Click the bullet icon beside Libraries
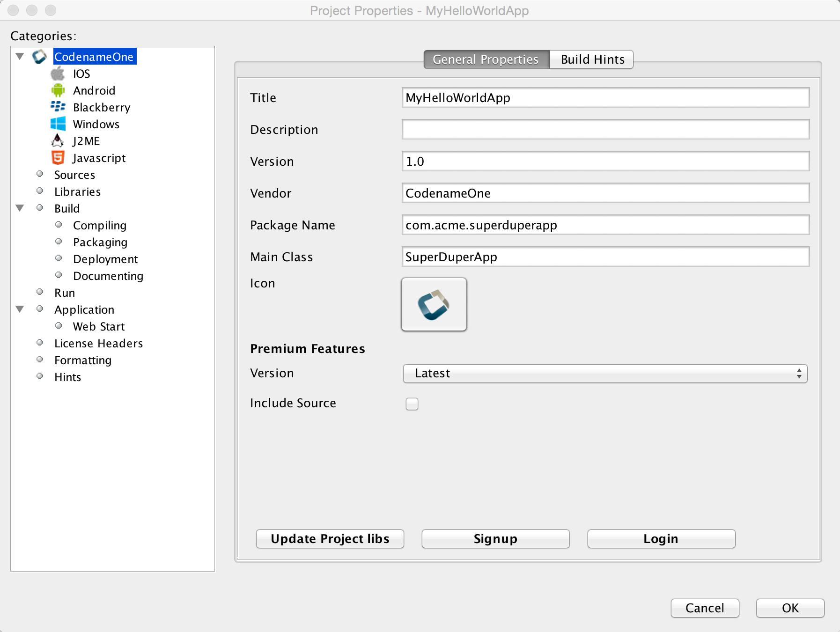Viewport: 840px width, 632px height. (40, 191)
